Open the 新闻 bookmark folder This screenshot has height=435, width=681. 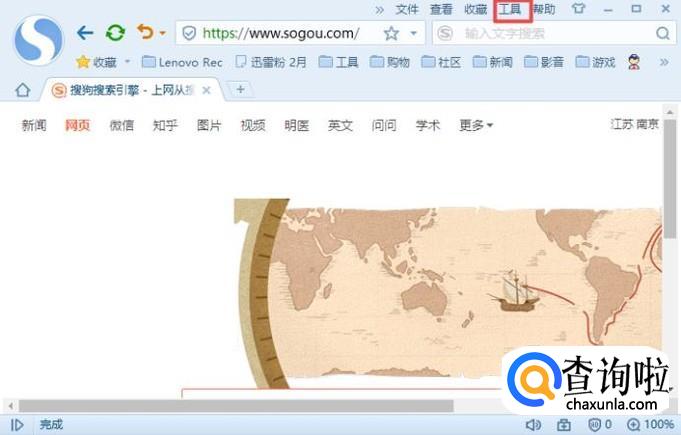click(x=493, y=62)
